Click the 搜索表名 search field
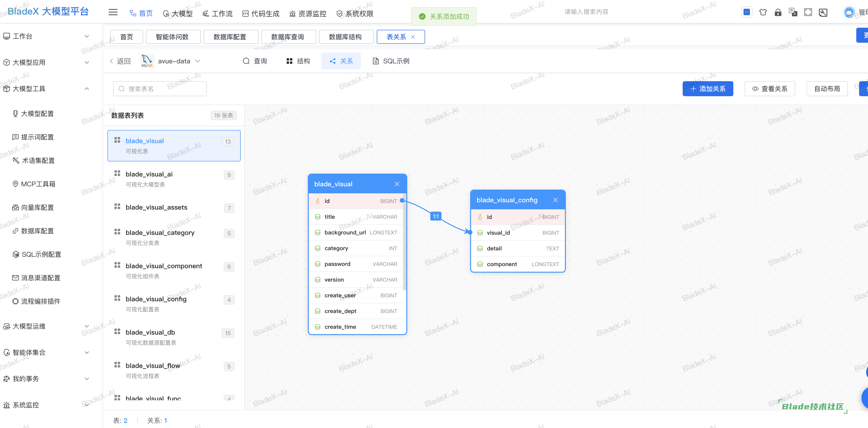 pos(160,89)
